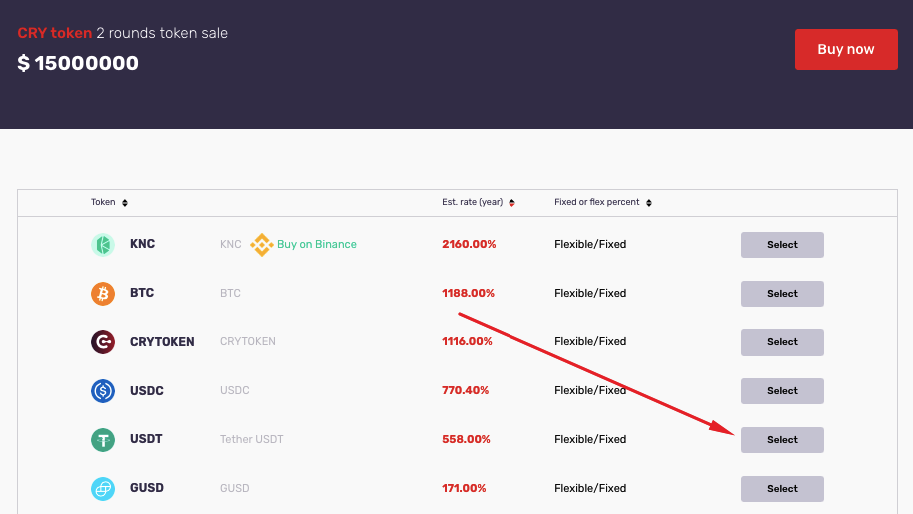
Task: Sort by Token column arrows
Action: tap(125, 203)
